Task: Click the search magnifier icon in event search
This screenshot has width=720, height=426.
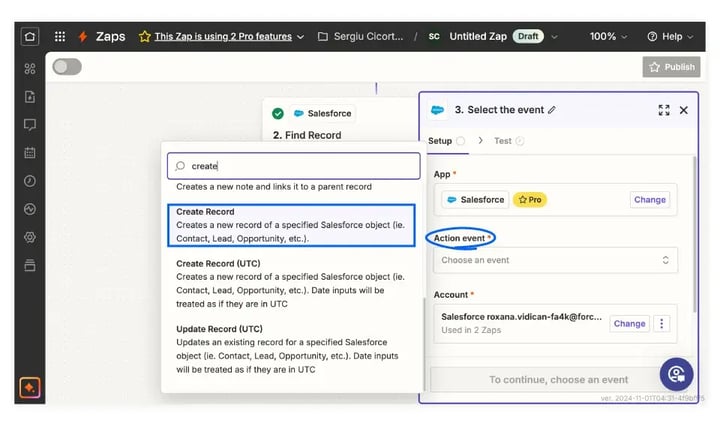Action: 180,166
